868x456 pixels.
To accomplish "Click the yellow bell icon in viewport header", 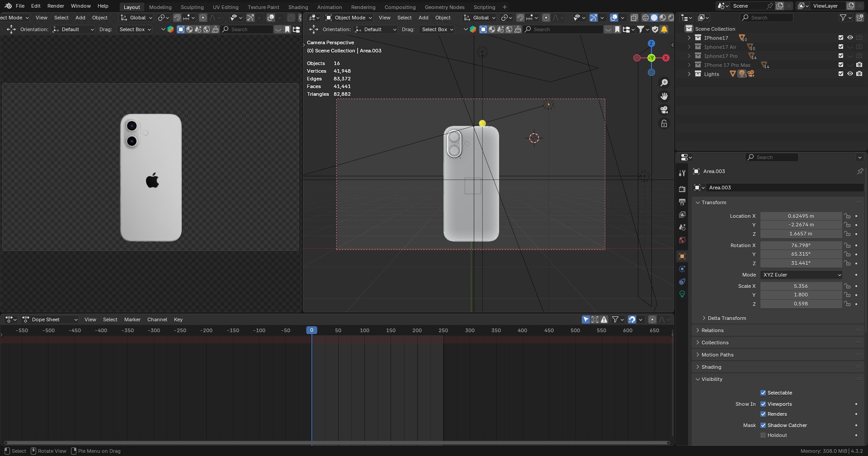I will (664, 29).
